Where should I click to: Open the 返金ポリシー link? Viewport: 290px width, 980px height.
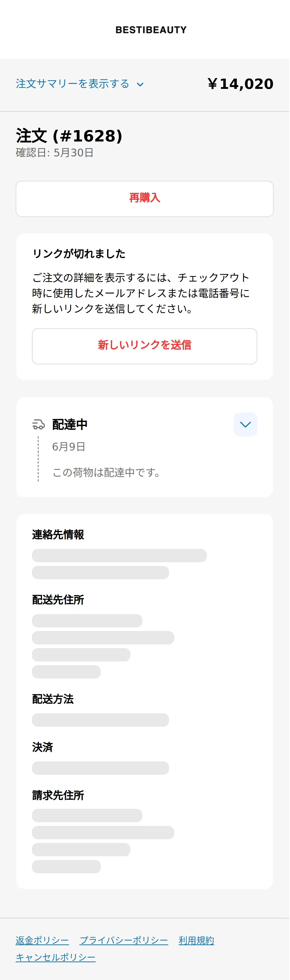[x=42, y=940]
